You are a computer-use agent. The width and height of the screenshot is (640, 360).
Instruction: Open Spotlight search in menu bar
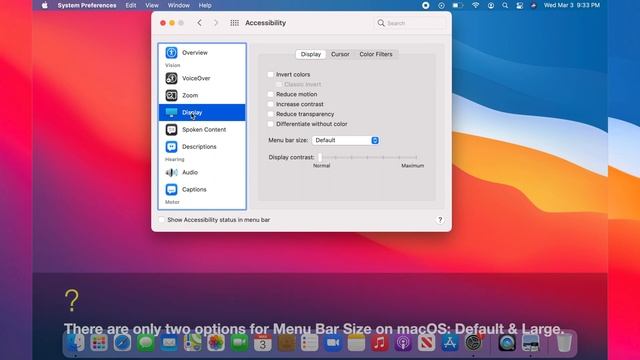pyautogui.click(x=505, y=5)
